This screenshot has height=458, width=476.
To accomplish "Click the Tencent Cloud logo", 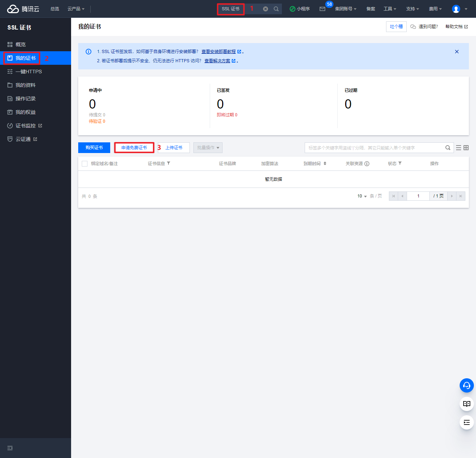I will (x=23, y=9).
